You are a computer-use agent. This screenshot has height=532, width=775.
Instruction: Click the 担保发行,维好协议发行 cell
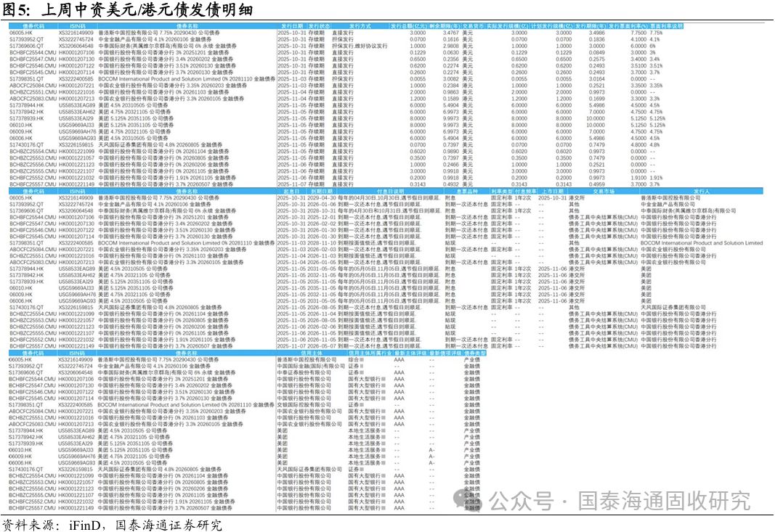click(x=360, y=45)
